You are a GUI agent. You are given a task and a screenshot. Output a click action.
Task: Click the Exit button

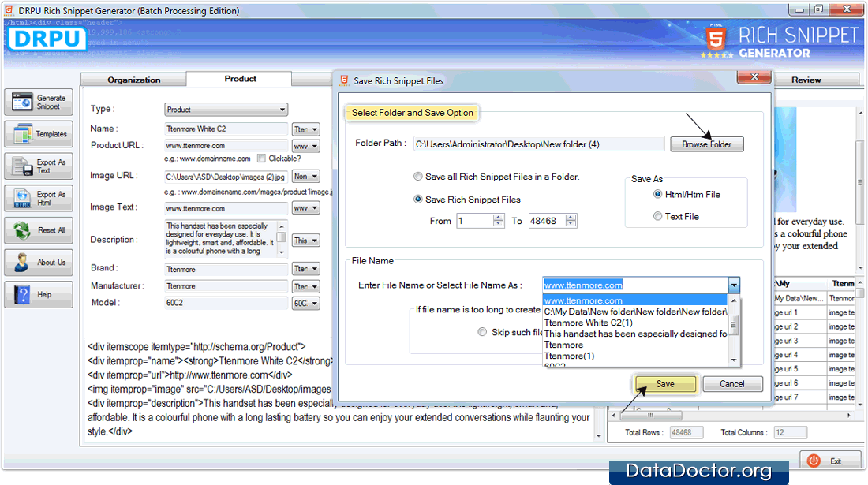829,461
